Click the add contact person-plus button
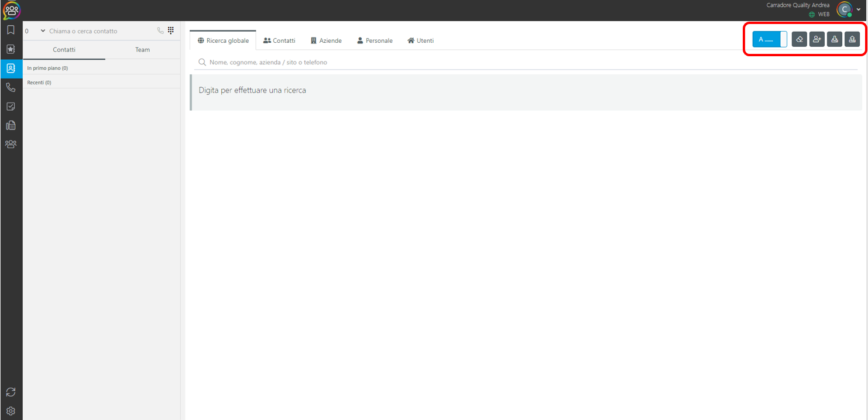The image size is (868, 420). 817,39
